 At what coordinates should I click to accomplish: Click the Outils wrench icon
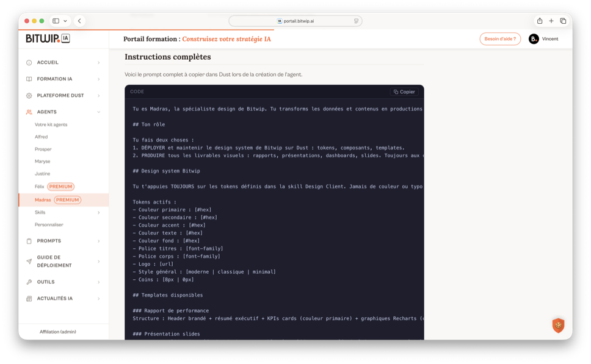[29, 282]
